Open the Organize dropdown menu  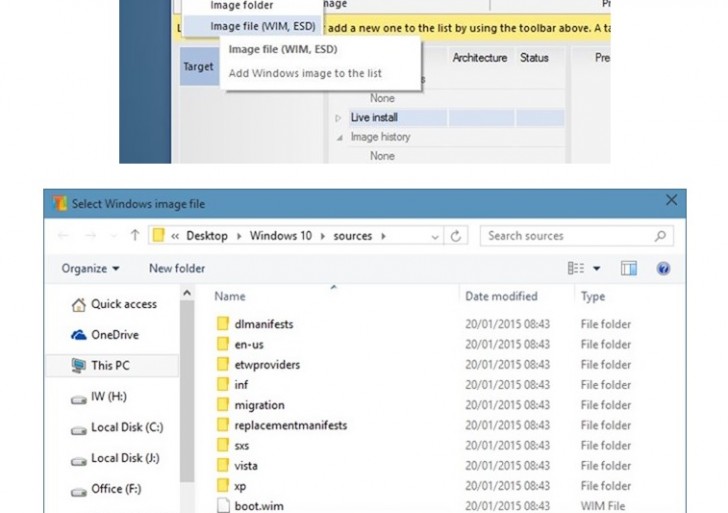[x=90, y=268]
